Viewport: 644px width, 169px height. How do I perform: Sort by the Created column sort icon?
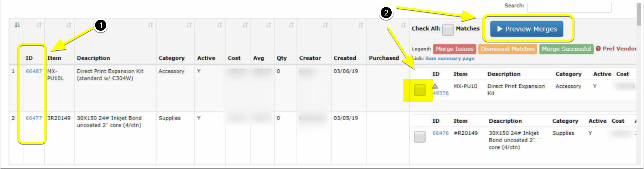(x=361, y=25)
